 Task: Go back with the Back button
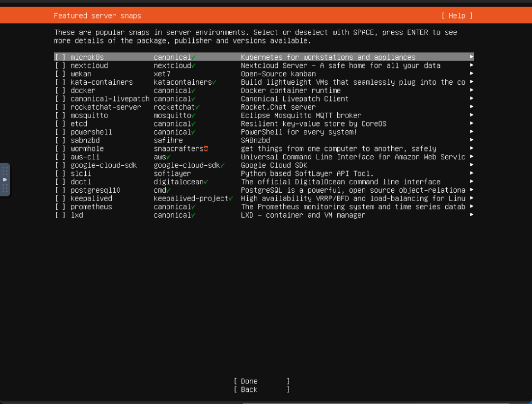pos(262,390)
